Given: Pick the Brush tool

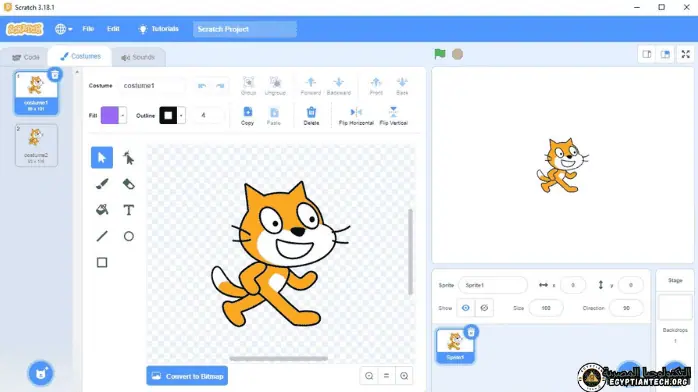Looking at the screenshot, I should [x=101, y=184].
